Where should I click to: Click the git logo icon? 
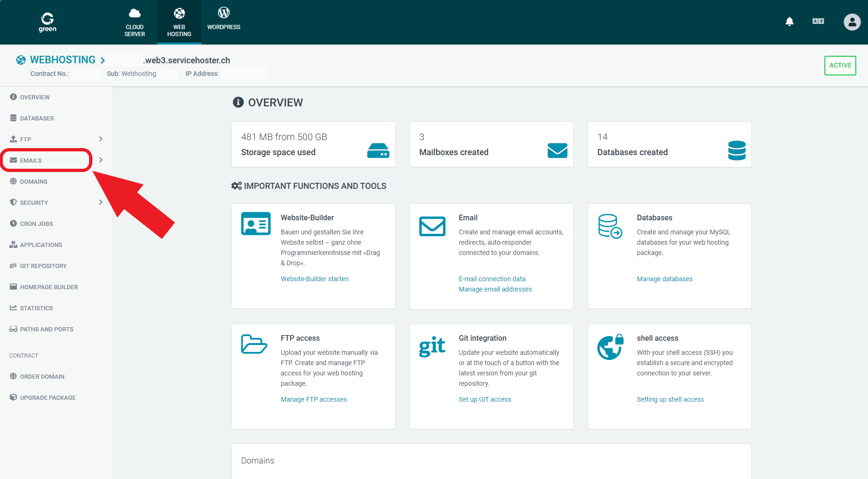(432, 347)
